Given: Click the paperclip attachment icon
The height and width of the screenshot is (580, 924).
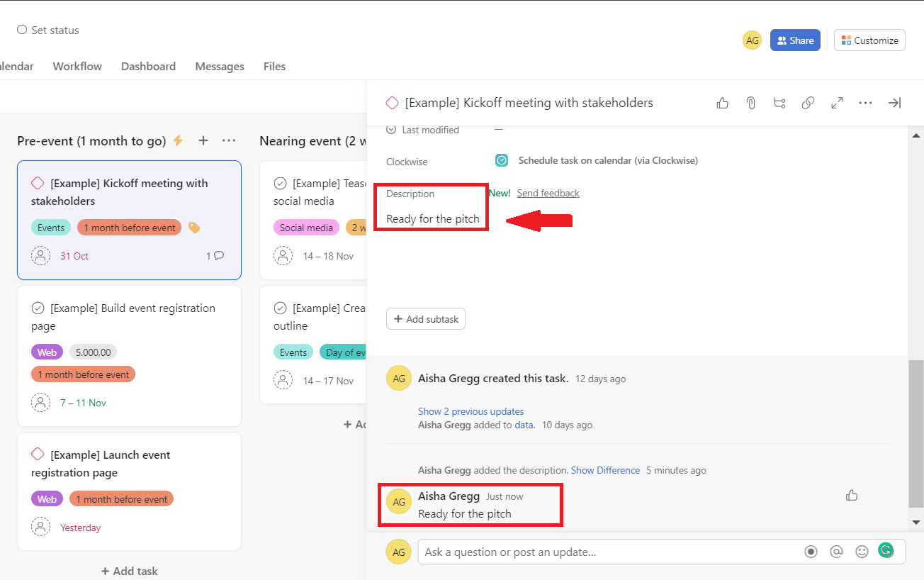Looking at the screenshot, I should (x=750, y=103).
